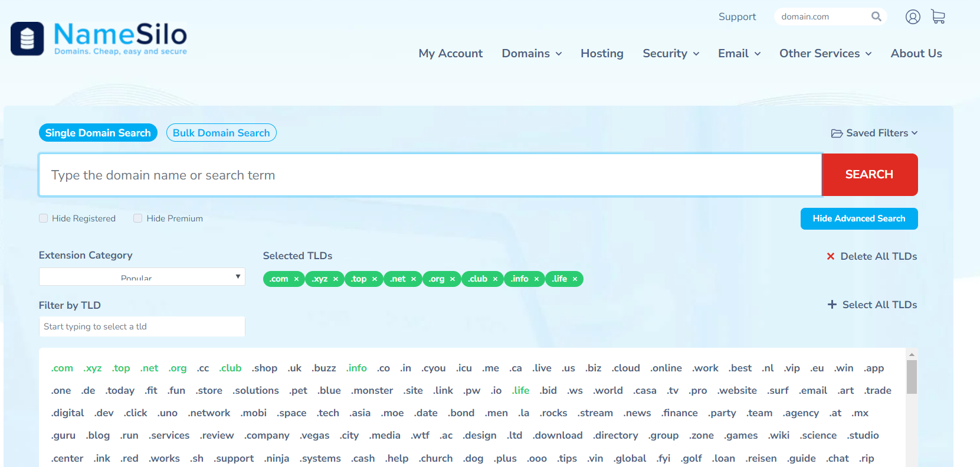Open the shopping cart icon
This screenshot has height=467, width=980.
pos(938,17)
